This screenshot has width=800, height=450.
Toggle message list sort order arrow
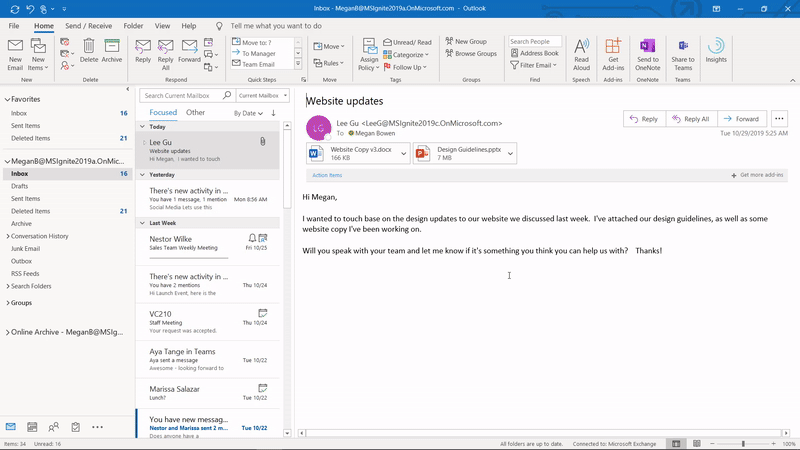pyautogui.click(x=273, y=113)
